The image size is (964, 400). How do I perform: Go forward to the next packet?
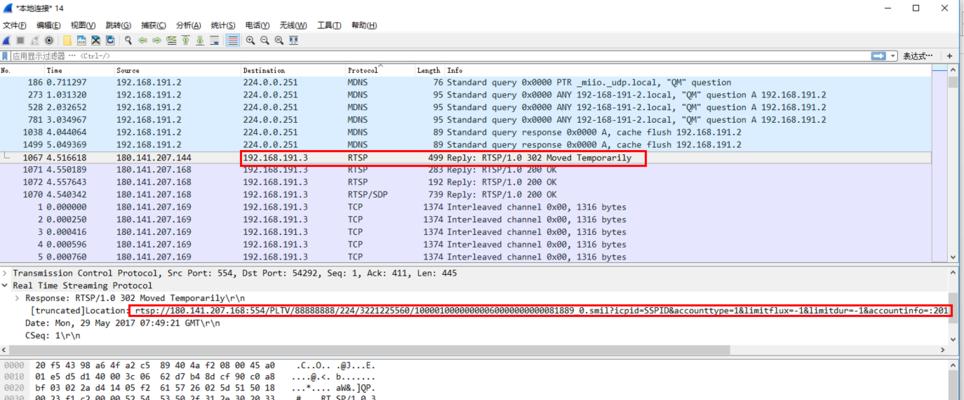pyautogui.click(x=157, y=41)
